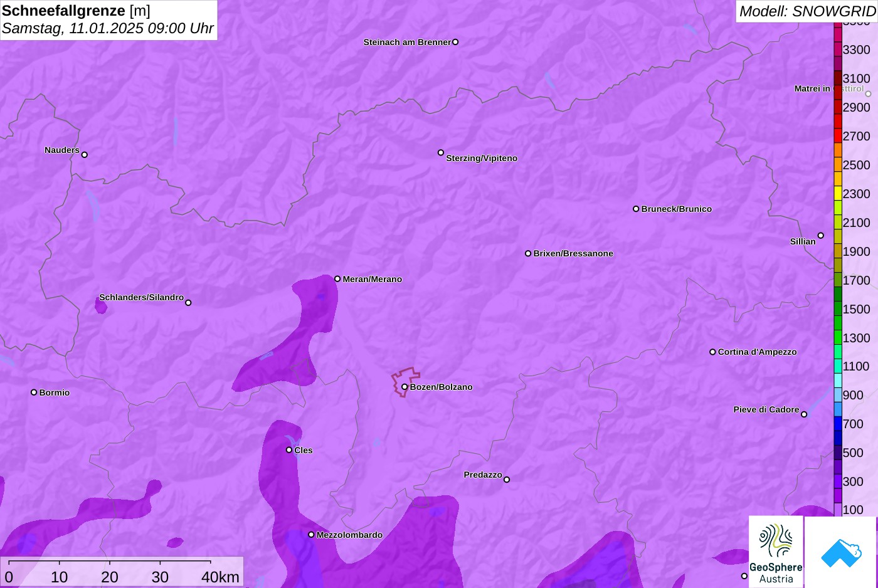Click the 'Cles' label text
This screenshot has width=878, height=588.
point(303,450)
